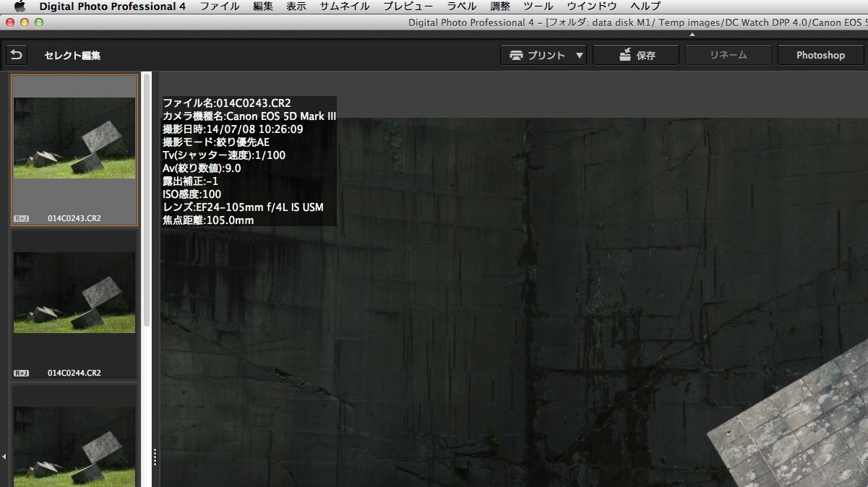Screen dimensions: 868x487
Task: Select thumbnail 014C0243.CR2
Action: [x=74, y=150]
